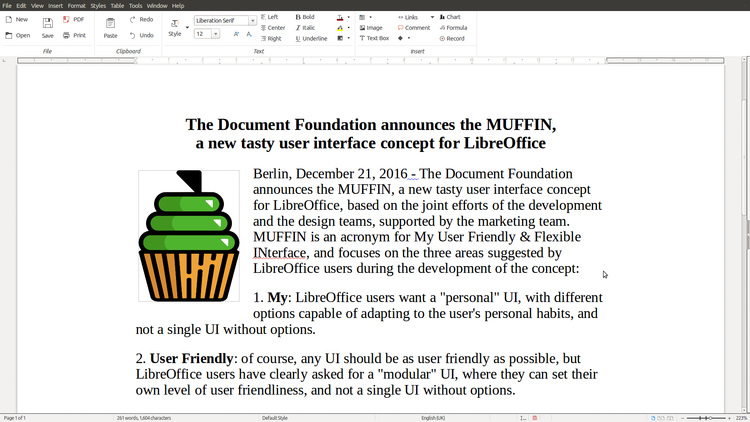Toggle Bold formatting
Screen dimensions: 750x422
click(305, 17)
